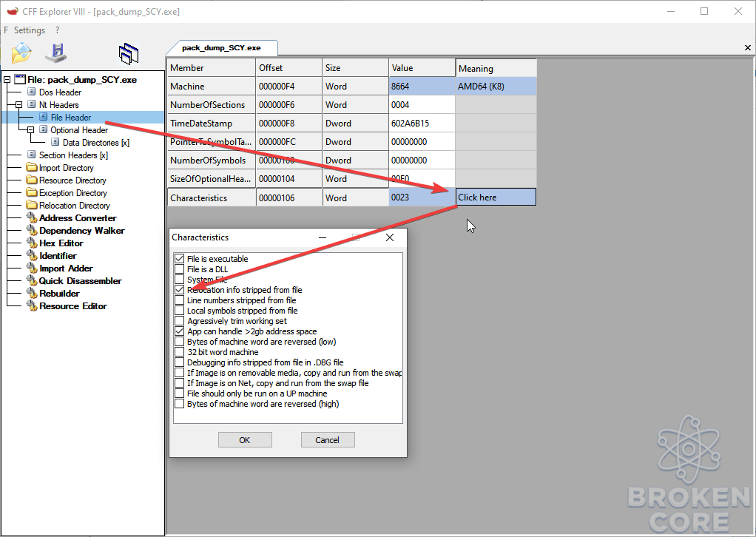
Task: Collapse the Nt Headers tree node
Action: (18, 104)
